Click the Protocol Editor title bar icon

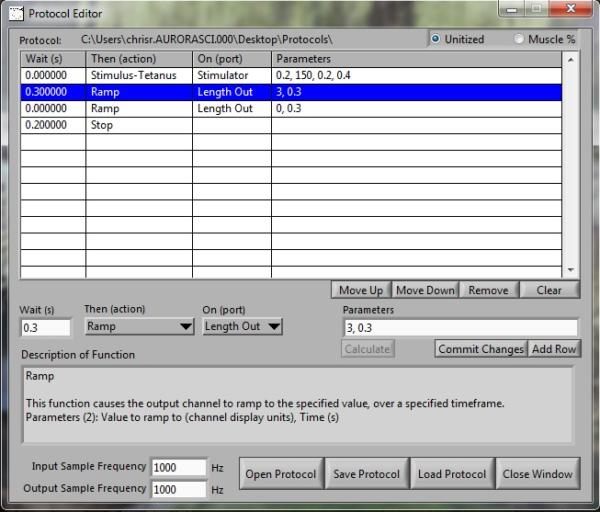(16, 13)
